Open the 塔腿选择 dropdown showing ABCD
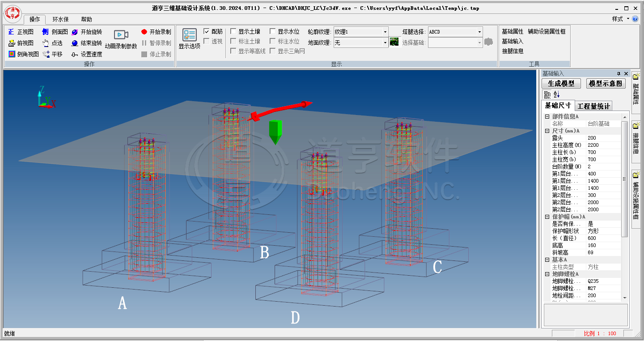644x341 pixels. pos(455,32)
